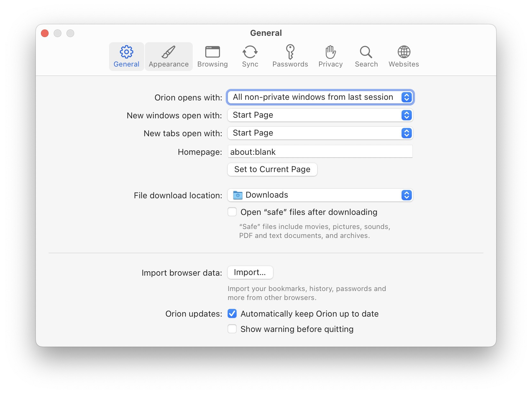Click the 'Homepage:' label
This screenshot has width=532, height=394.
200,152
